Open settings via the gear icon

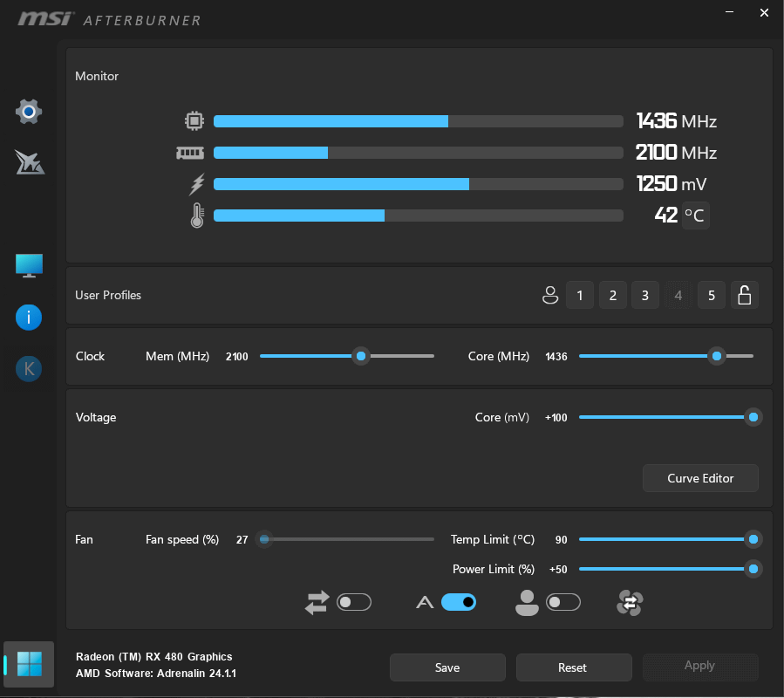(29, 111)
